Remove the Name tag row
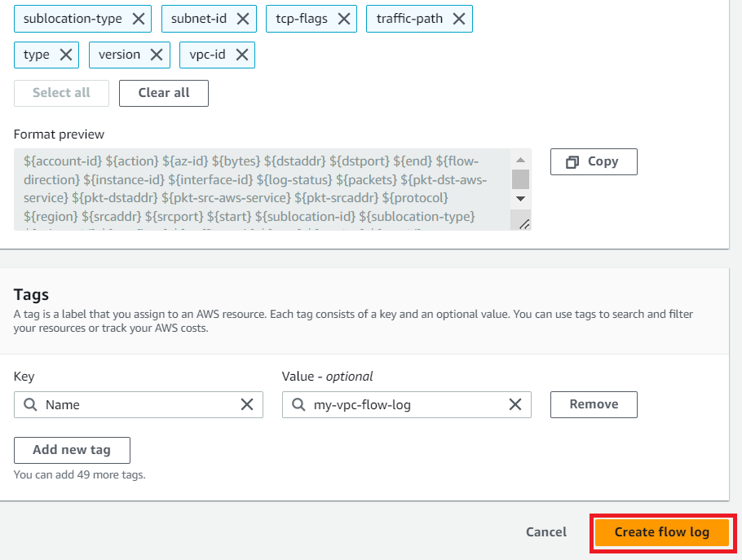742x560 pixels. pos(594,404)
